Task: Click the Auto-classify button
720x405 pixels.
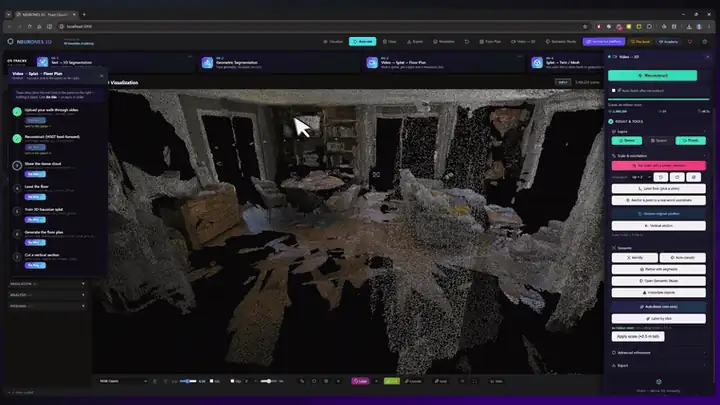Action: click(682, 258)
